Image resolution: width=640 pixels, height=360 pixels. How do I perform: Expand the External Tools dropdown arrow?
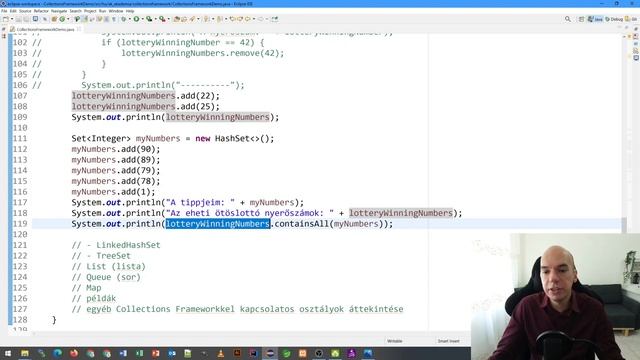pos(169,19)
